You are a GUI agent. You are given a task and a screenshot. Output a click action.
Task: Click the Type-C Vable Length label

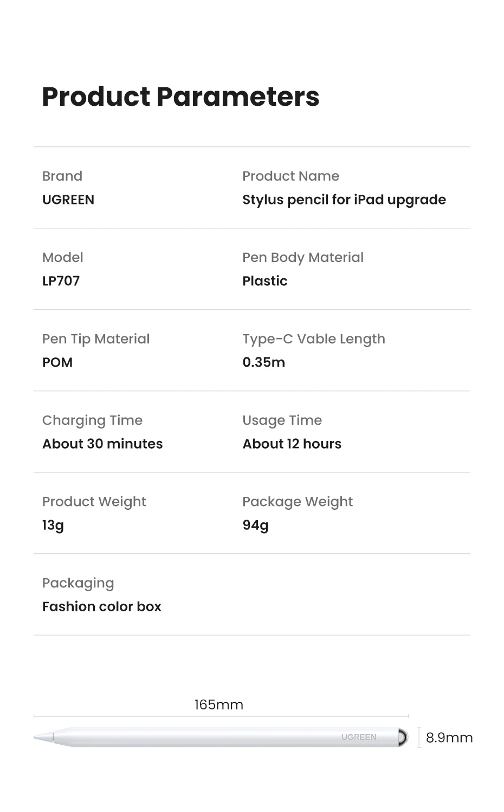coord(313,338)
